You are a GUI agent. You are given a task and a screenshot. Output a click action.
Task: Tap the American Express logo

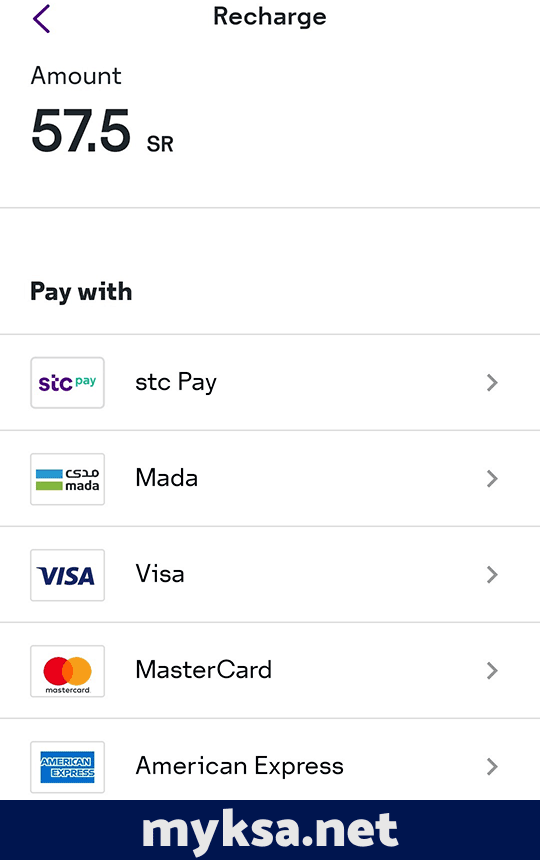(67, 767)
